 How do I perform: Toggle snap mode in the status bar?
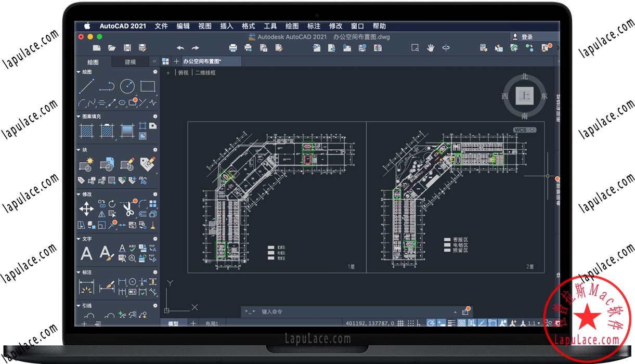tap(411, 323)
